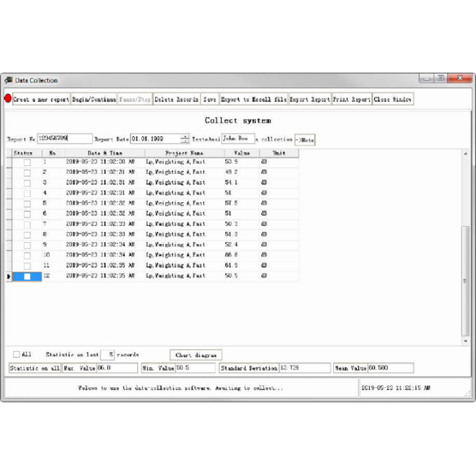
Task: Select value 86.8 in row 10
Action: [242, 255]
